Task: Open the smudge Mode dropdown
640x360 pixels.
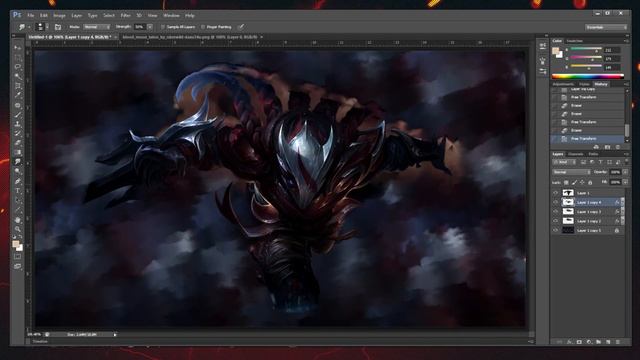Action: click(x=97, y=27)
